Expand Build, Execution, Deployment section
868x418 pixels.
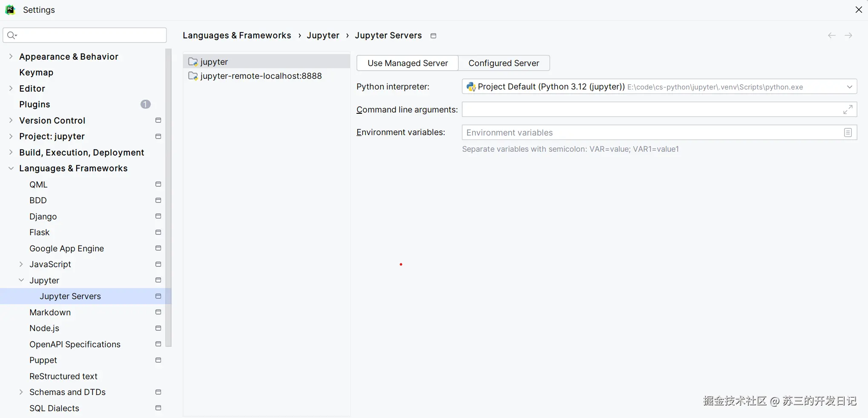[x=11, y=153]
